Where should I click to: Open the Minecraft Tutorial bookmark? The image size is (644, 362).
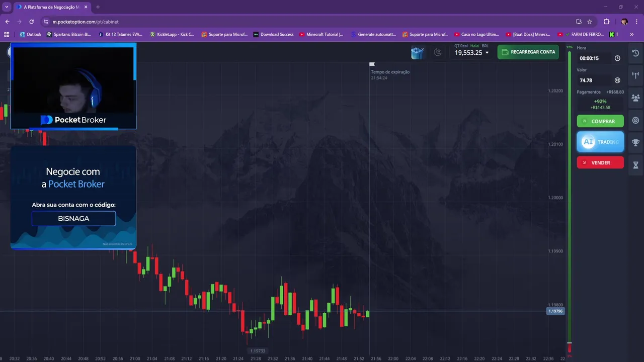[x=321, y=35]
